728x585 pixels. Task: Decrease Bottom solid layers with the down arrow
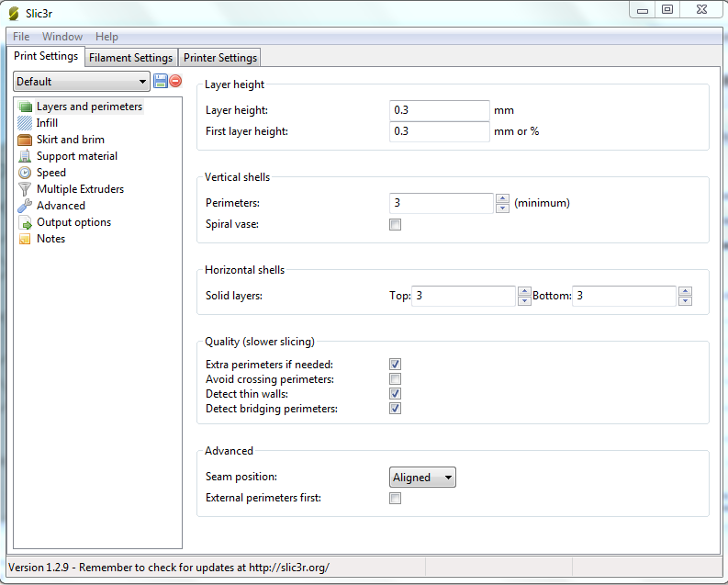point(685,301)
